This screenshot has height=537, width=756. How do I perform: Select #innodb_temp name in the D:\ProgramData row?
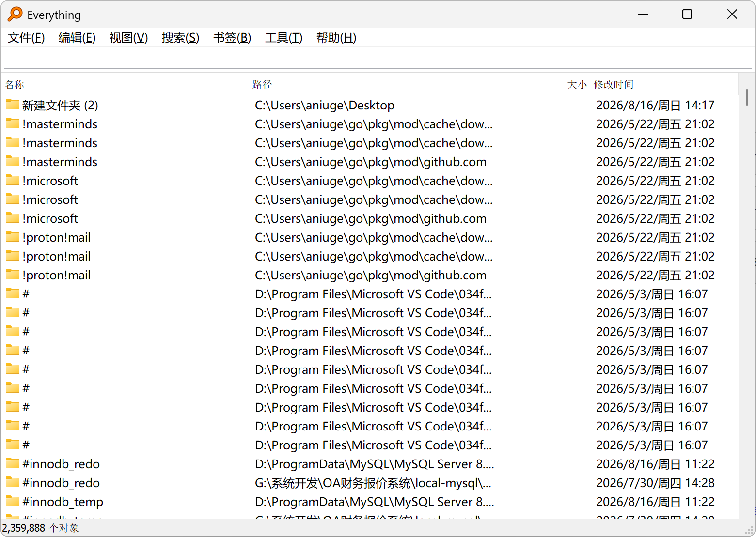(63, 502)
